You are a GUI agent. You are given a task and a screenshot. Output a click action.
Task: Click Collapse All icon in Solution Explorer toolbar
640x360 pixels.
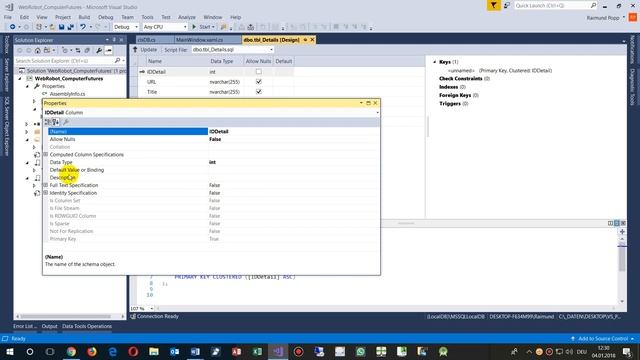coord(87,50)
